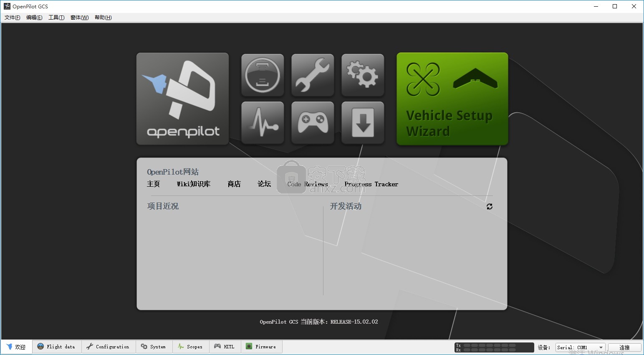Open the Firmware download-arrow tile
Viewport: 644px width, 355px height.
tap(363, 123)
